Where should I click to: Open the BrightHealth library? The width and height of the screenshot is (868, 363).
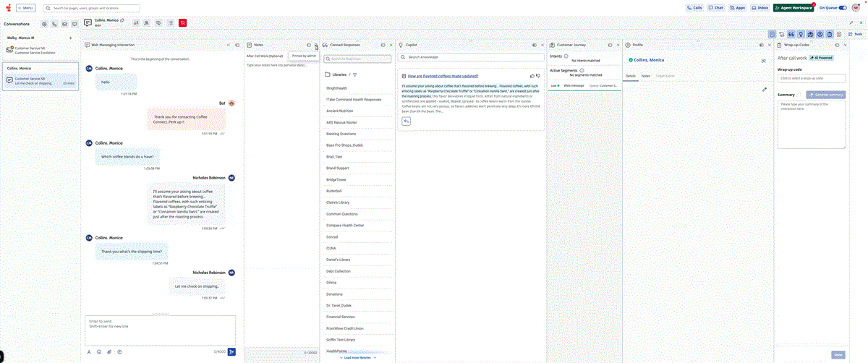pyautogui.click(x=358, y=88)
